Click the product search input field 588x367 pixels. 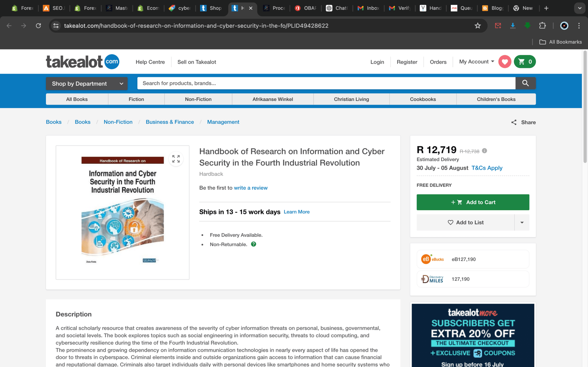(x=326, y=83)
